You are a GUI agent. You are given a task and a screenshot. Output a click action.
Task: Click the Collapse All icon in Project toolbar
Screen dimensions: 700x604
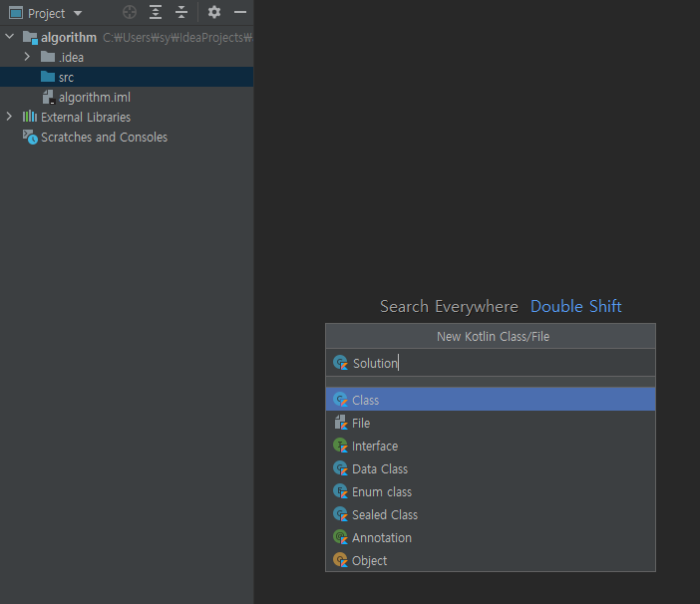pos(181,13)
